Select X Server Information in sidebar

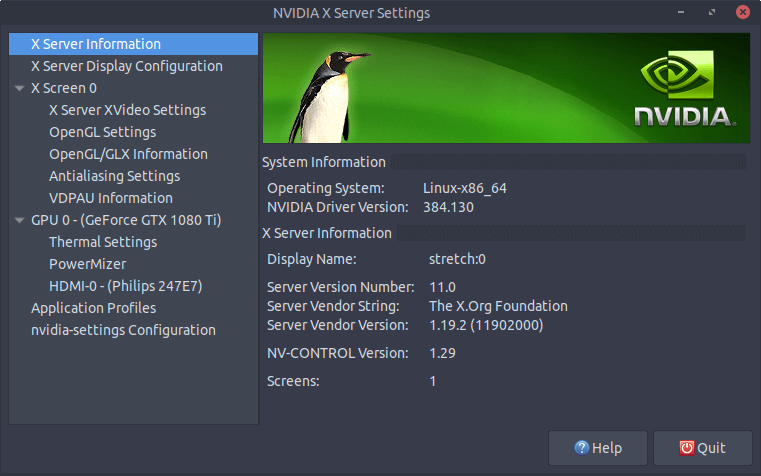[95, 44]
